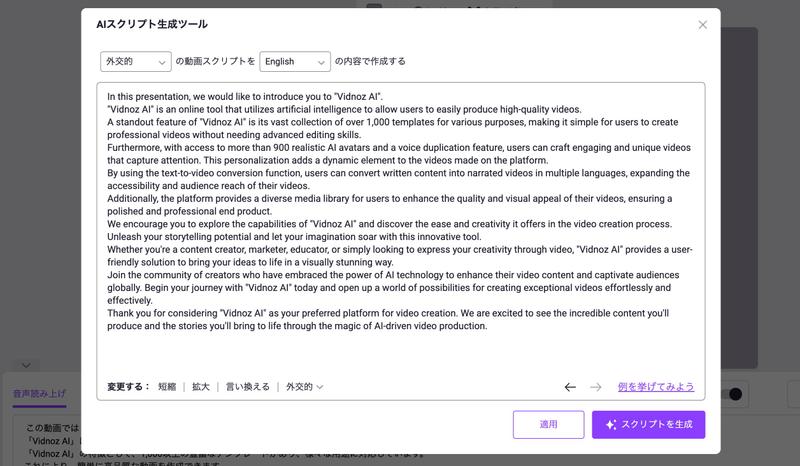Click the forward arrow redo icon
The height and width of the screenshot is (466, 800).
[x=595, y=387]
